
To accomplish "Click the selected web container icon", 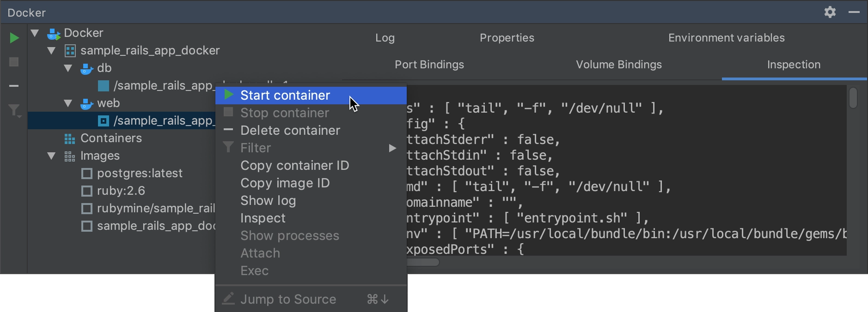I will [x=104, y=121].
